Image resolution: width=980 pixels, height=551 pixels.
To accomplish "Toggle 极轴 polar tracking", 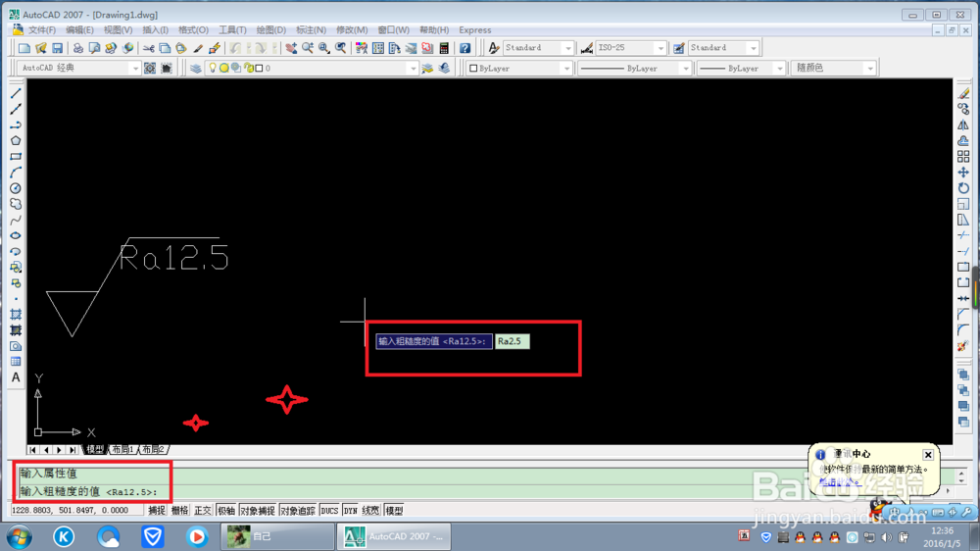I will (225, 511).
